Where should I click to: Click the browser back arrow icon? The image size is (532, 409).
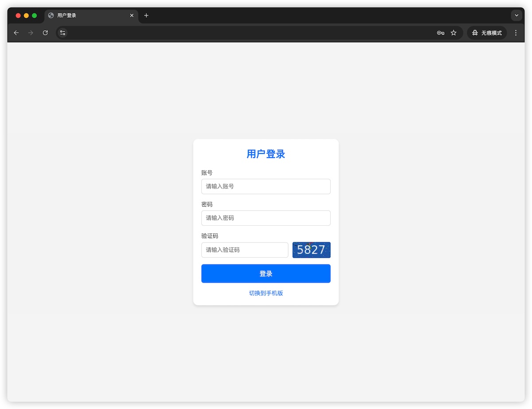pos(16,32)
